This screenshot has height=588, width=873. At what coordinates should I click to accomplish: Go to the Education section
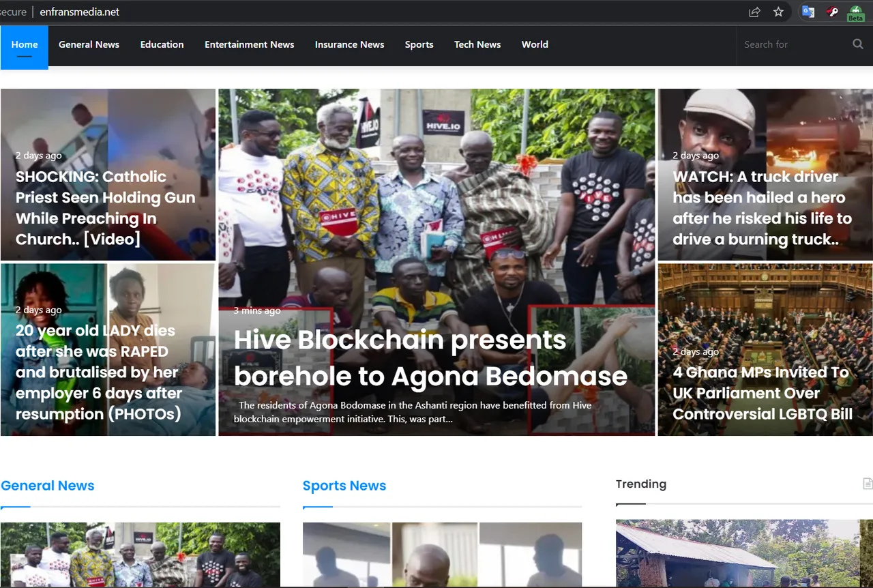coord(162,44)
